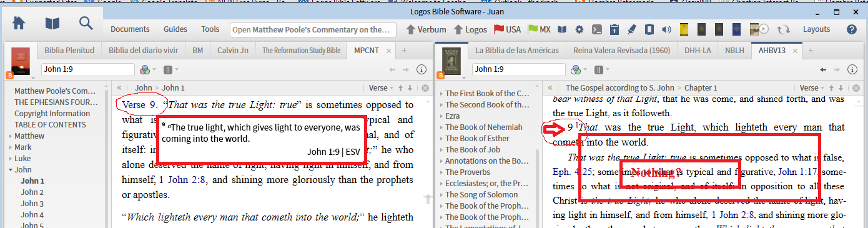
Task: Click the command box Open Matthew Poole's Commentary
Action: coord(313,29)
